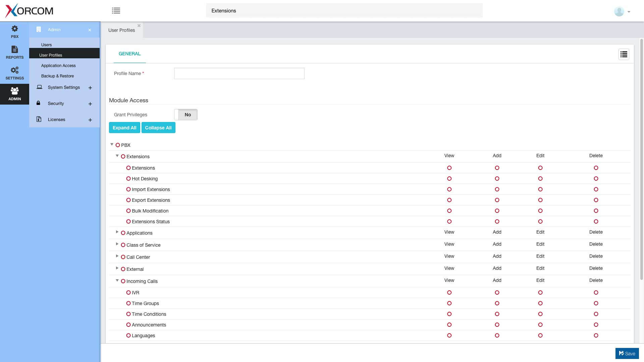Open the PBX section gear icon
The height and width of the screenshot is (362, 644).
click(x=15, y=29)
